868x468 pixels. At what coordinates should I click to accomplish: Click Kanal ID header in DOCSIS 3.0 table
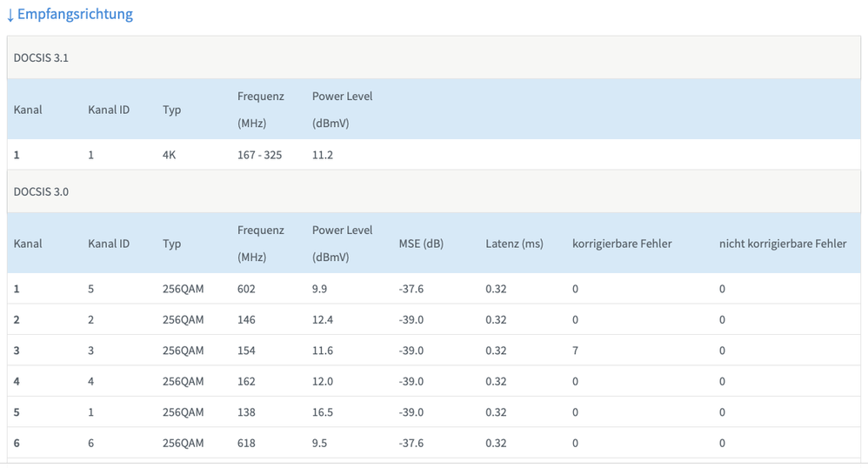(109, 244)
